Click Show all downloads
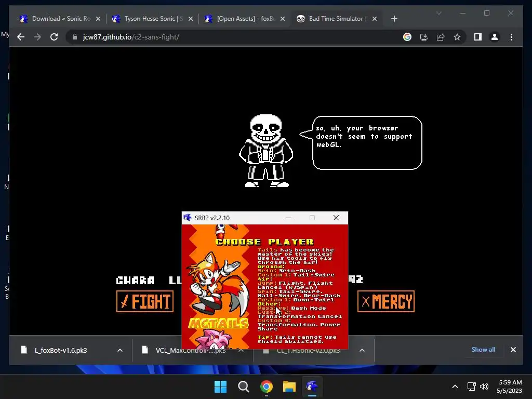Viewport: 532px width, 399px height. 483,350
